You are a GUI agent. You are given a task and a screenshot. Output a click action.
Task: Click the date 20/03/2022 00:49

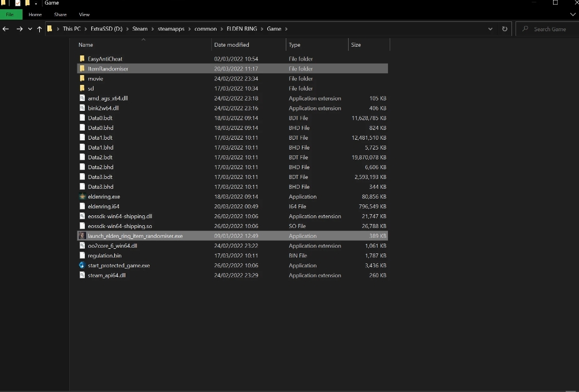click(236, 207)
